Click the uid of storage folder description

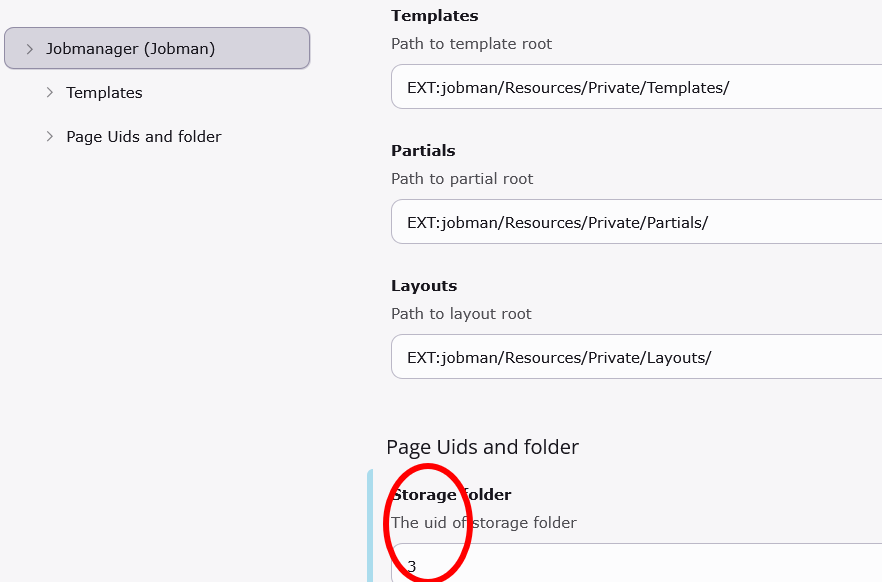pos(484,522)
